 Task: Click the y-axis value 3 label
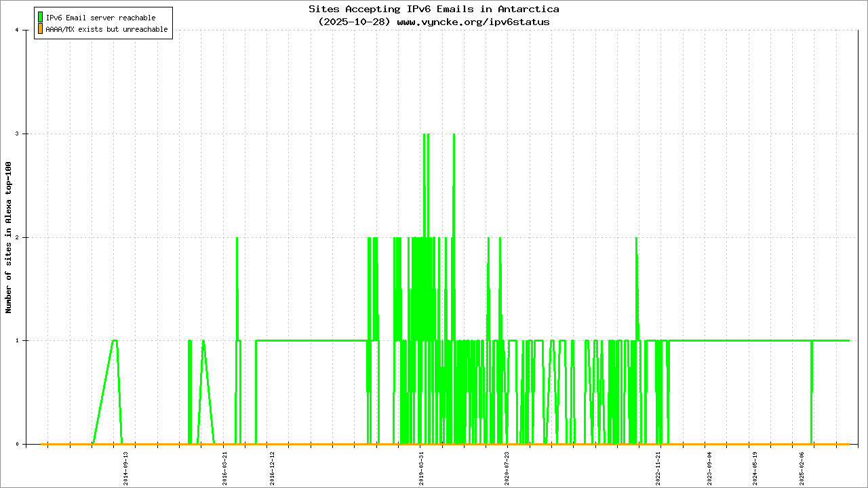coord(25,134)
